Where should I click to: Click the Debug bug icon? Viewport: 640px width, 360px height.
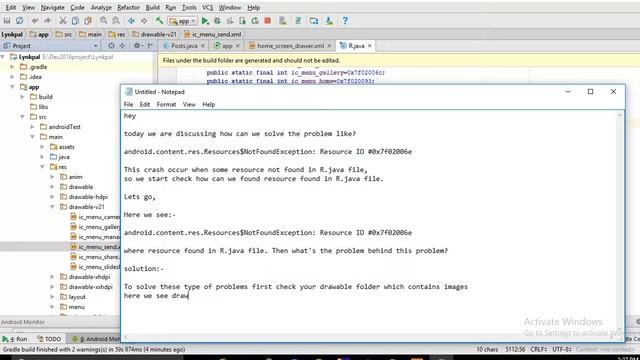coord(218,21)
